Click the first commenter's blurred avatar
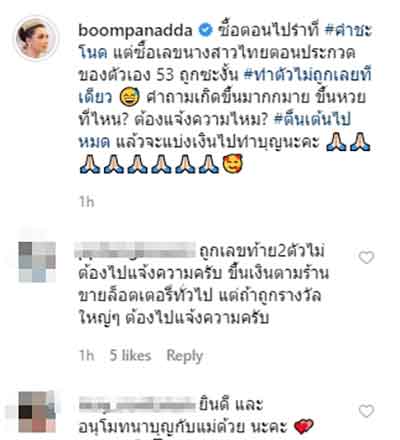 point(37,262)
